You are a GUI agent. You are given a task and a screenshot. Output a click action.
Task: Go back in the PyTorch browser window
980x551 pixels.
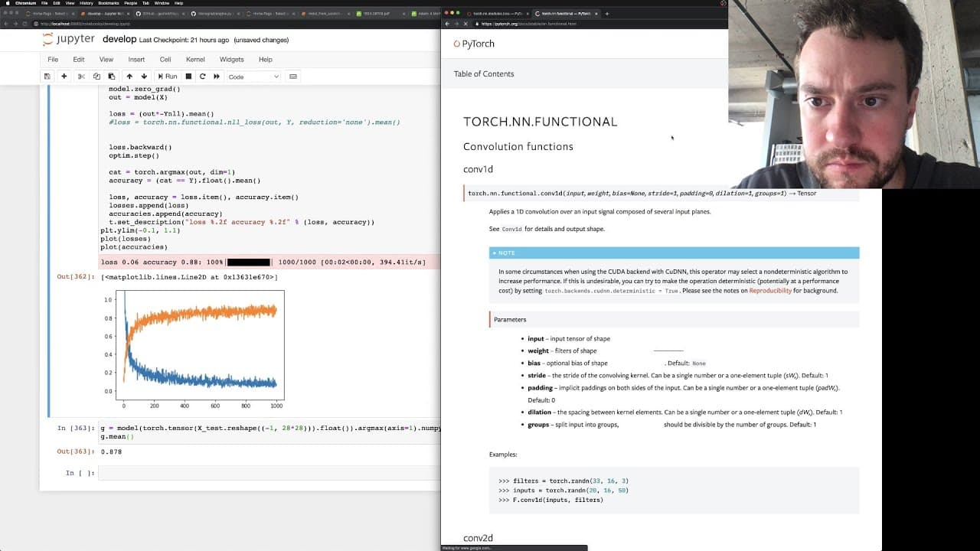coord(448,24)
